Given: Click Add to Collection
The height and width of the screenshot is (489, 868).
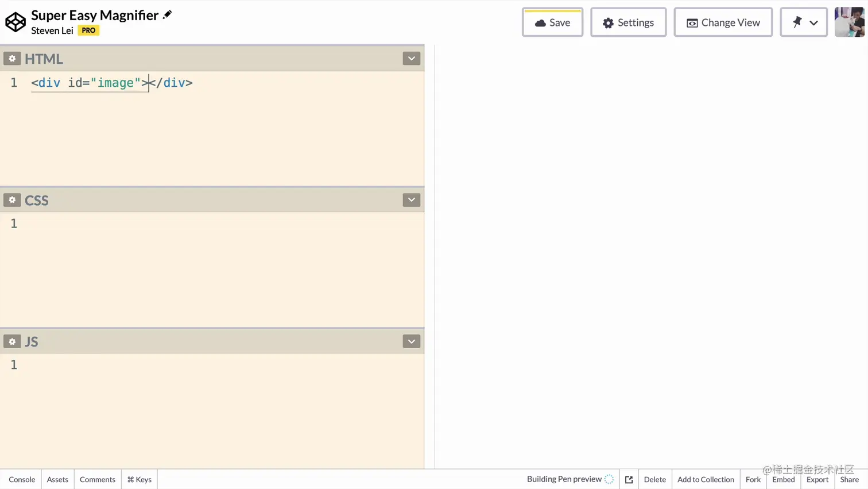Looking at the screenshot, I should click(x=706, y=479).
